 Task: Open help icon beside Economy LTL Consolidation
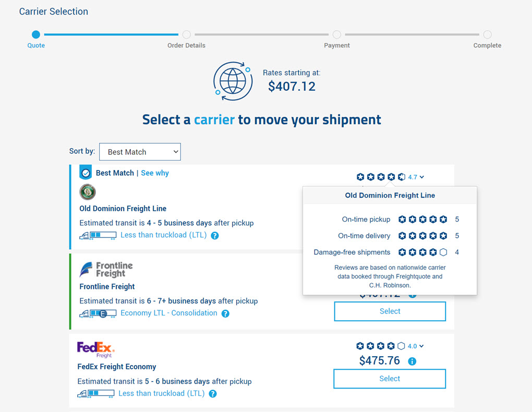[x=225, y=313]
